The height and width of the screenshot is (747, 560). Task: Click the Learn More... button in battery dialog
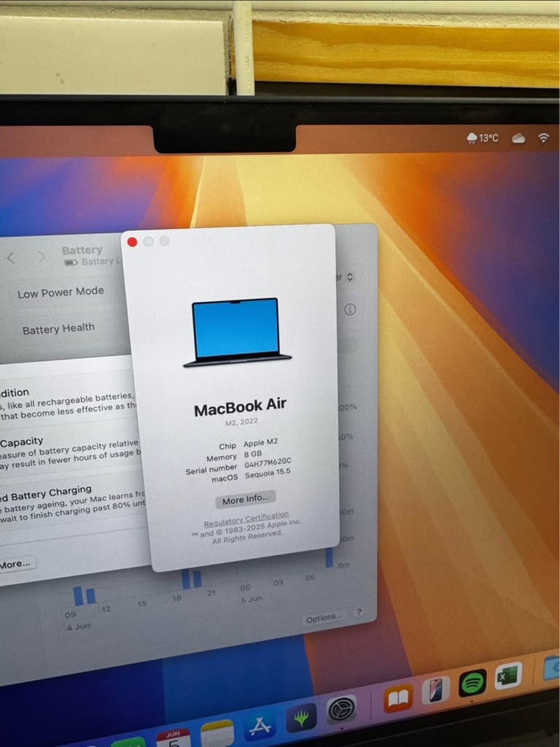pyautogui.click(x=15, y=564)
